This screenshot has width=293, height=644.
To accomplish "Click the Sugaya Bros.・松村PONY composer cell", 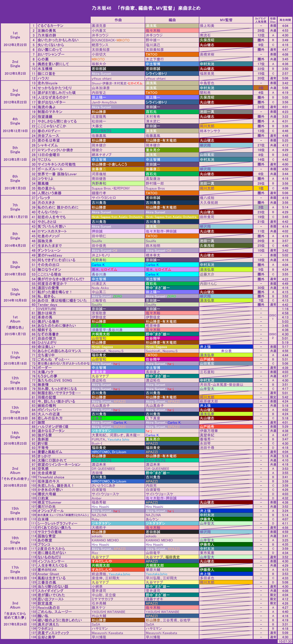I will (118, 188).
